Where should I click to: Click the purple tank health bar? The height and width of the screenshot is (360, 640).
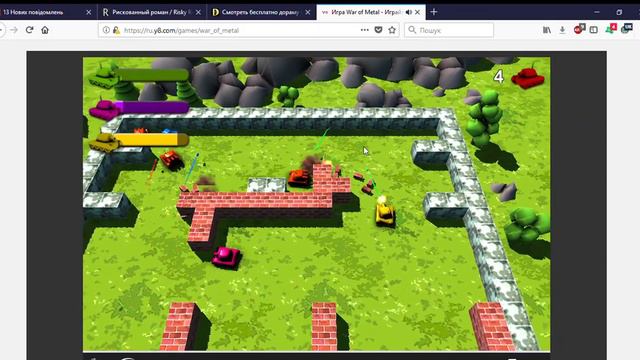[152, 107]
